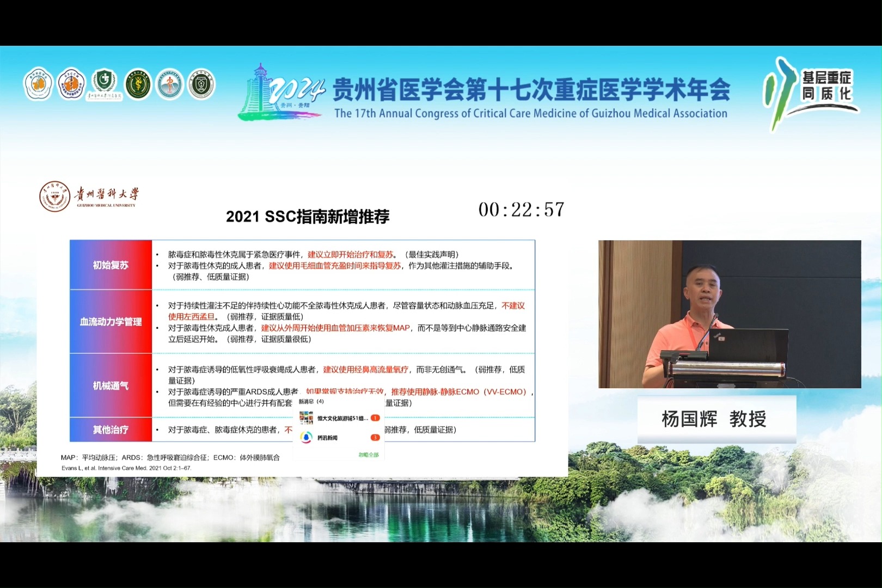Click the 00:22:57 countdown timer
Viewport: 882px width, 588px height.
(x=521, y=210)
